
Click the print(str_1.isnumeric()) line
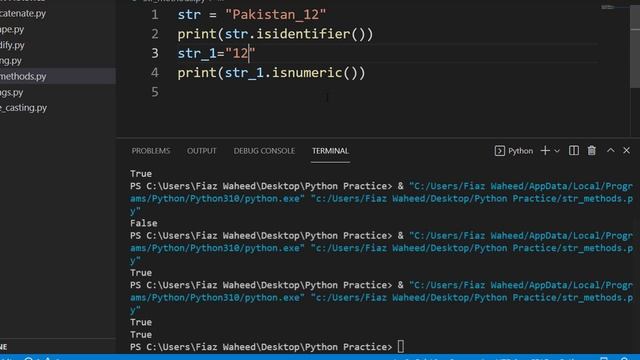[x=271, y=73]
